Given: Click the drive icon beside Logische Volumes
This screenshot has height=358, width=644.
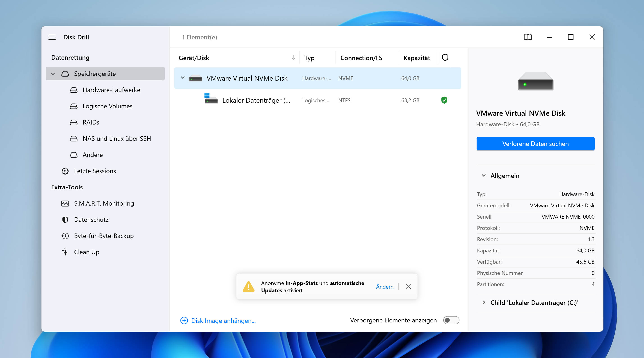Looking at the screenshot, I should tap(73, 106).
